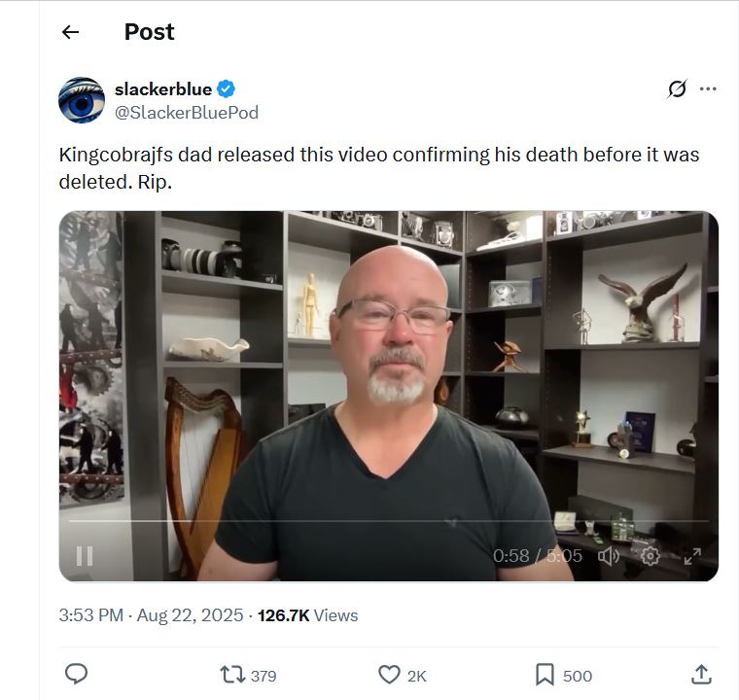
Task: Open the video settings gear
Action: tap(651, 556)
